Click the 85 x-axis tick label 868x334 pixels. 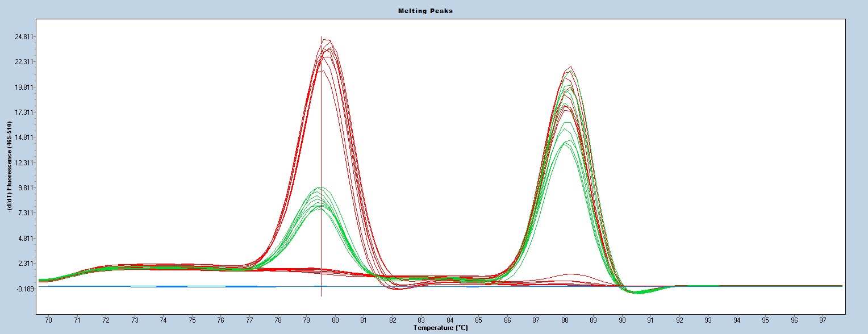coord(479,321)
